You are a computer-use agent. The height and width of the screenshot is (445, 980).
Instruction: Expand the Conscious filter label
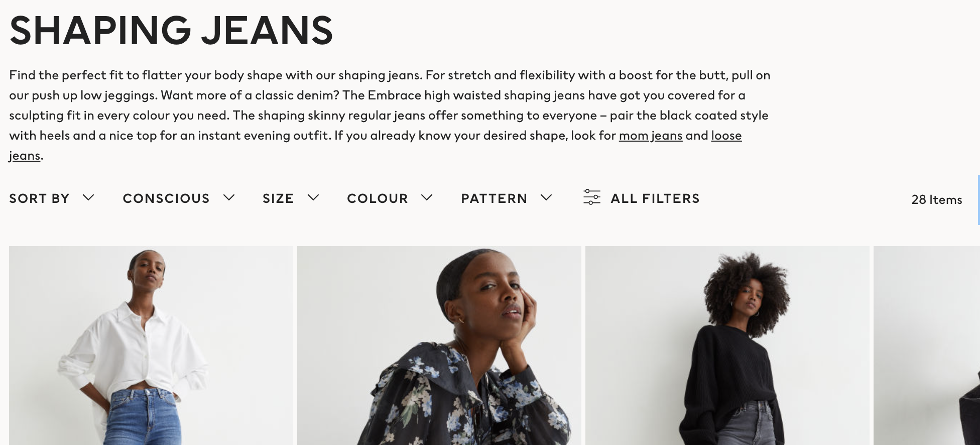coord(166,198)
